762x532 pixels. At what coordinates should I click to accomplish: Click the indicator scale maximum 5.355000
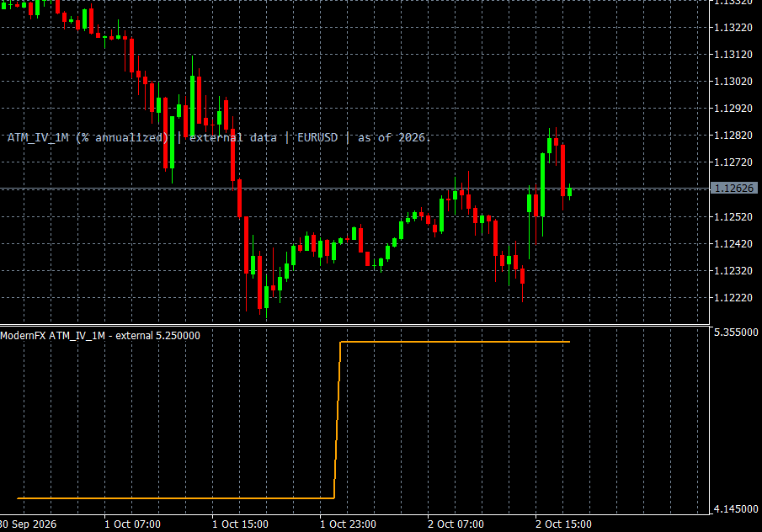click(736, 332)
